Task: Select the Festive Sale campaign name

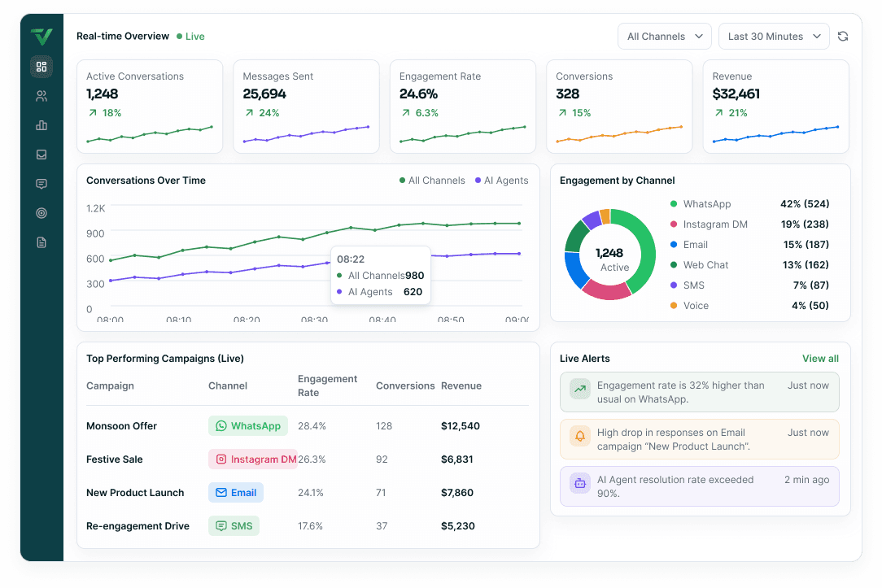Action: (x=115, y=460)
